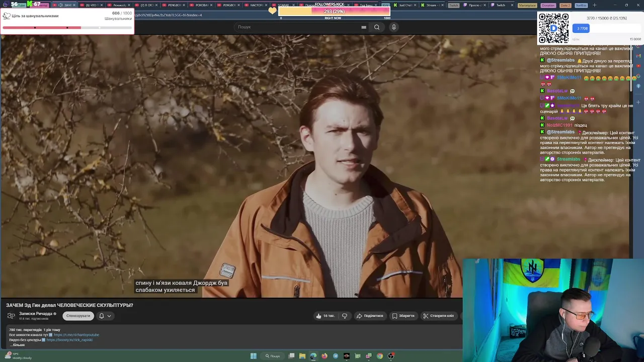Click YouTube search magnifier button

coord(377,27)
